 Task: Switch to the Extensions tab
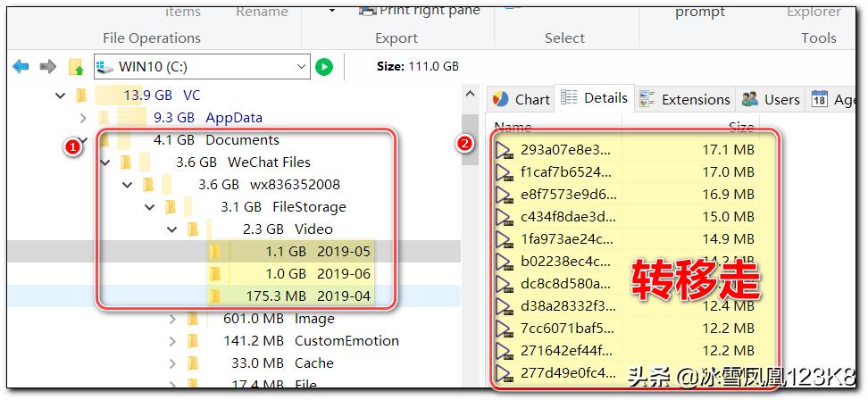tap(685, 100)
